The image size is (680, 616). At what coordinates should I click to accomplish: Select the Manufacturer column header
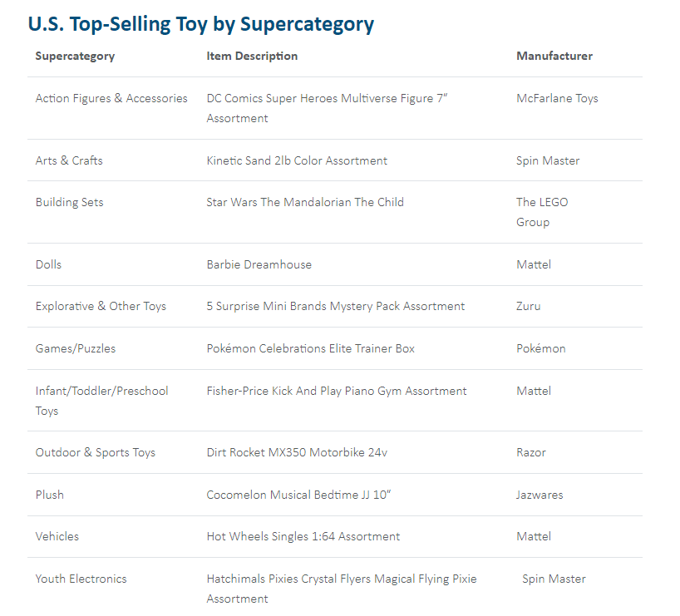coord(554,56)
